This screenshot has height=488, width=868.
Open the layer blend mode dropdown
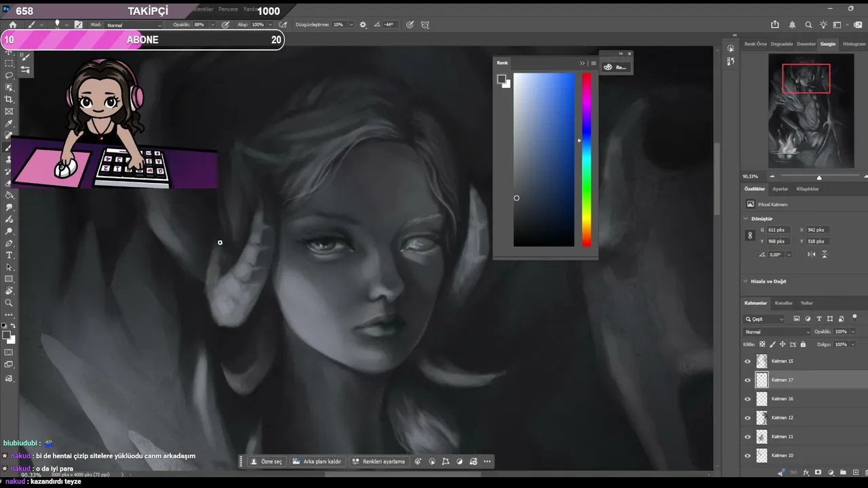[x=777, y=332]
